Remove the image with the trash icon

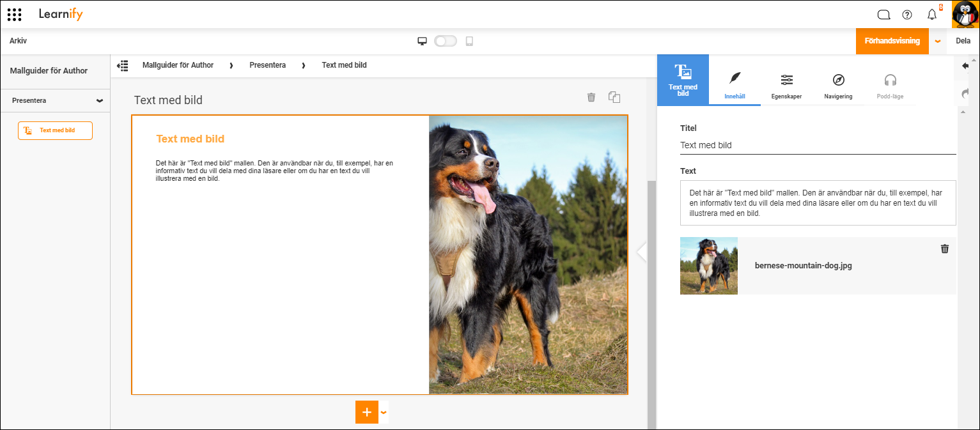(x=945, y=249)
